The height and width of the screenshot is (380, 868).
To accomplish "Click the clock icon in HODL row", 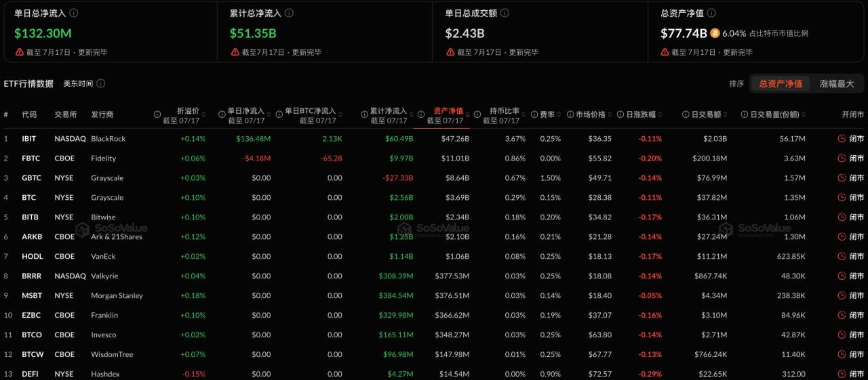I will 842,256.
